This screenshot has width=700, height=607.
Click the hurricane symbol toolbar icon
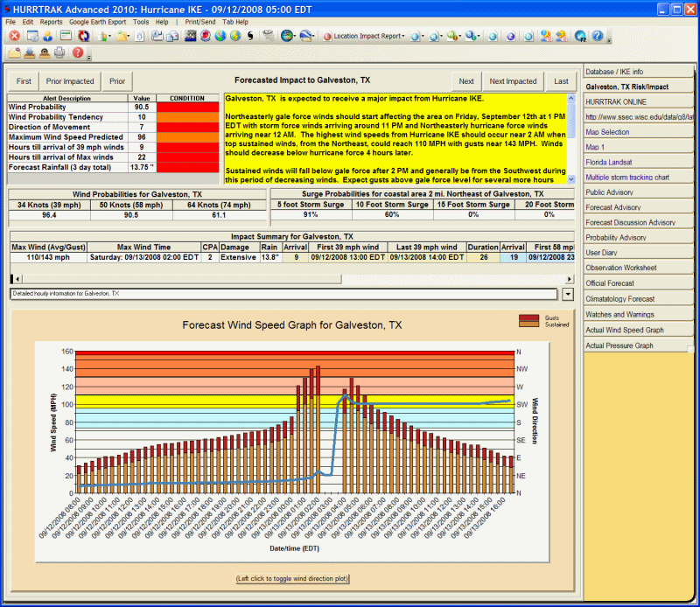click(x=249, y=37)
